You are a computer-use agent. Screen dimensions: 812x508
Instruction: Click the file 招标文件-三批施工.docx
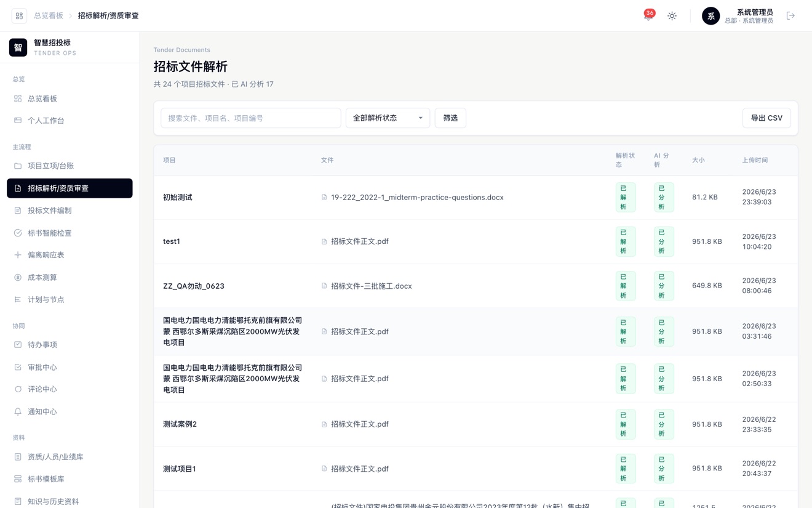point(372,286)
